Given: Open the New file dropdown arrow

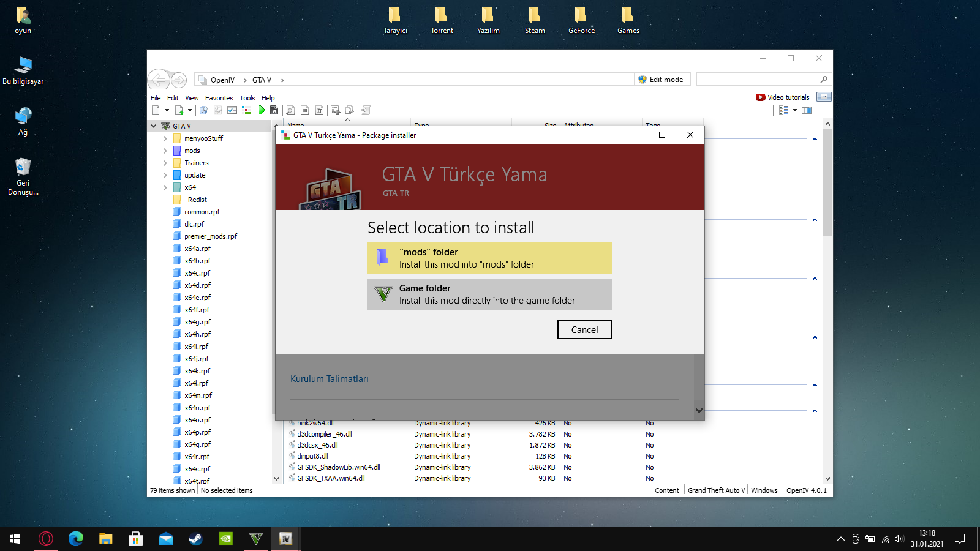Looking at the screenshot, I should coord(166,110).
